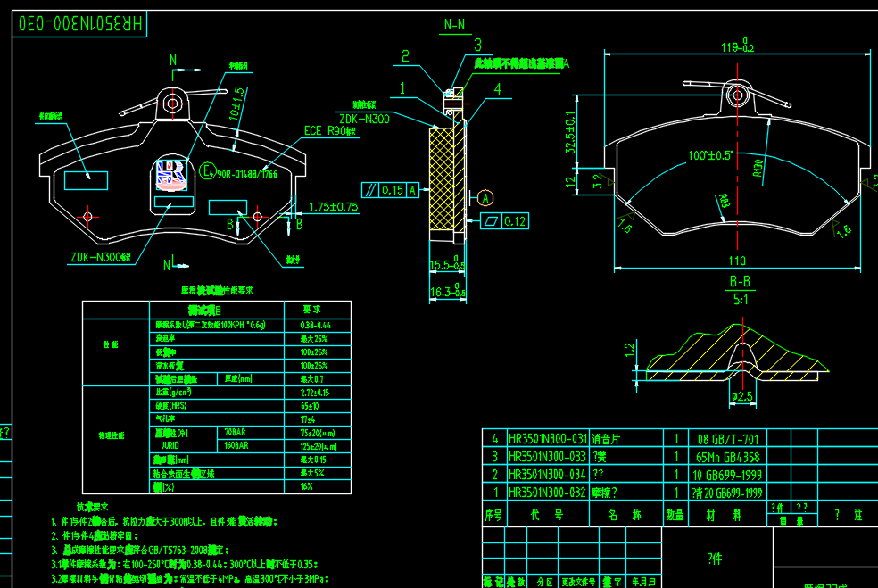This screenshot has width=878, height=588.
Task: Click the HR3501N300-034 row in parts list
Action: tap(548, 474)
